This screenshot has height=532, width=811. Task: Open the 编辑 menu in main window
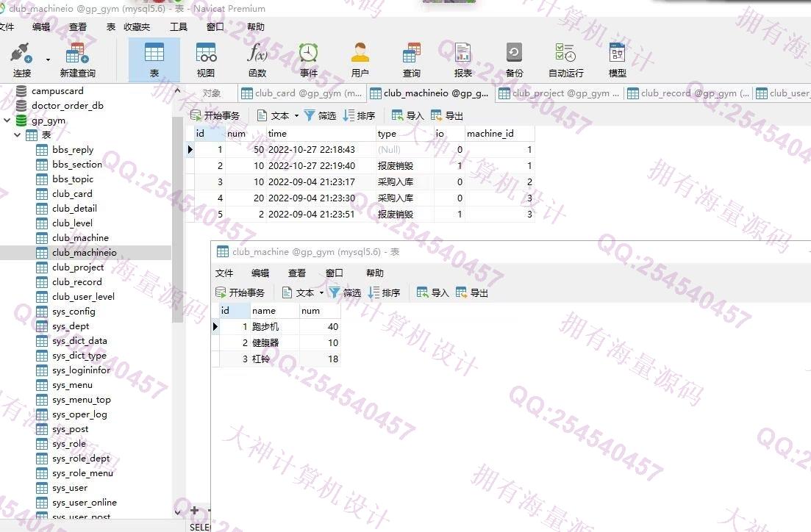tap(41, 27)
